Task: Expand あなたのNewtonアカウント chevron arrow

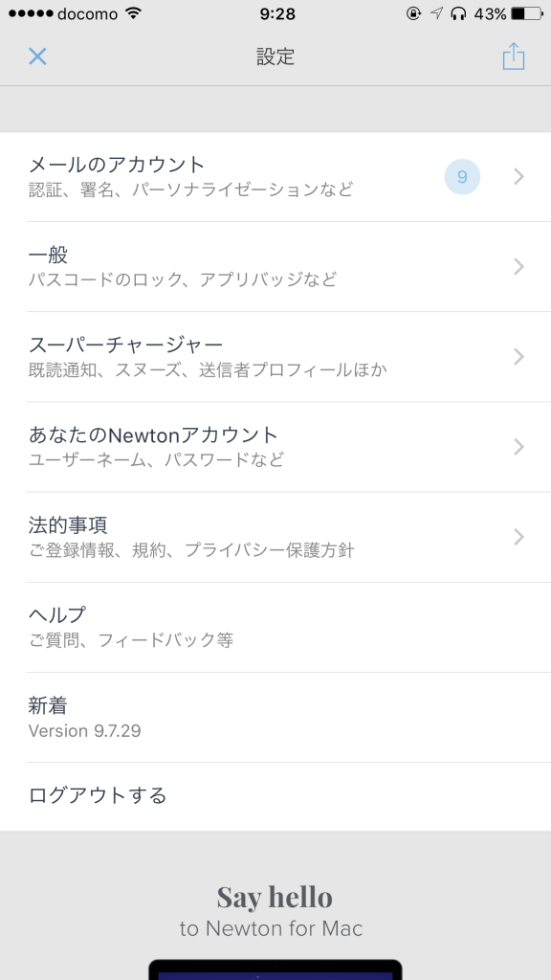Action: coord(518,447)
